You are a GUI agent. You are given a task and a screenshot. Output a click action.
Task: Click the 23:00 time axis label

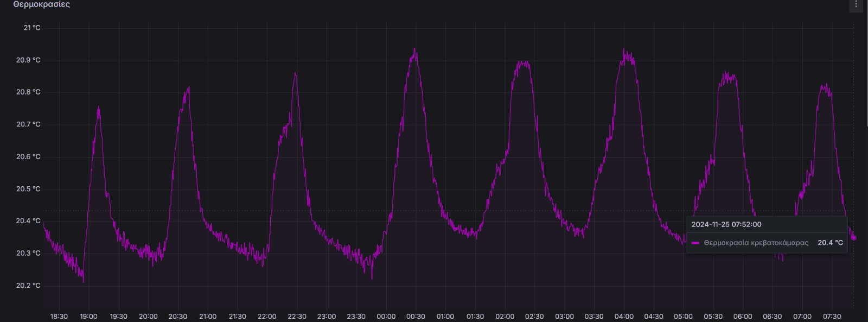click(x=327, y=317)
